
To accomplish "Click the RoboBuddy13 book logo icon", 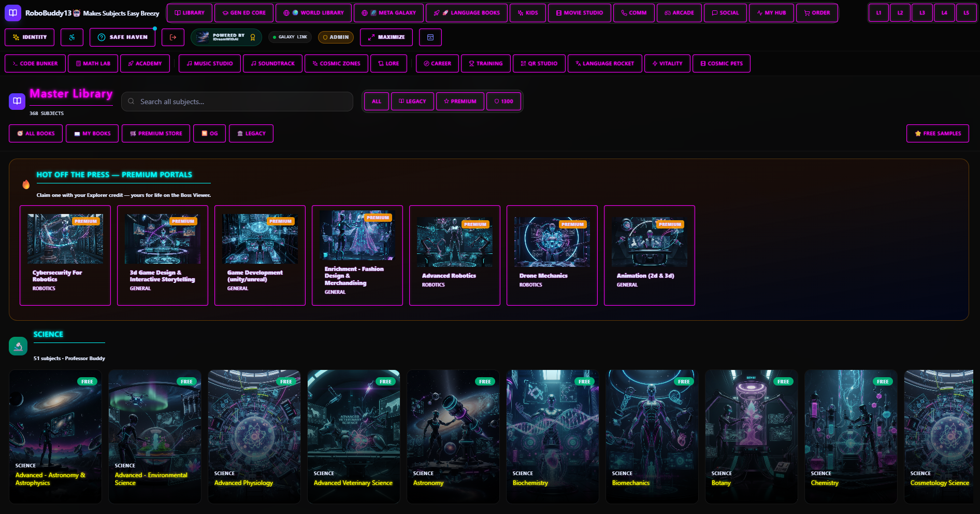I will 13,12.
